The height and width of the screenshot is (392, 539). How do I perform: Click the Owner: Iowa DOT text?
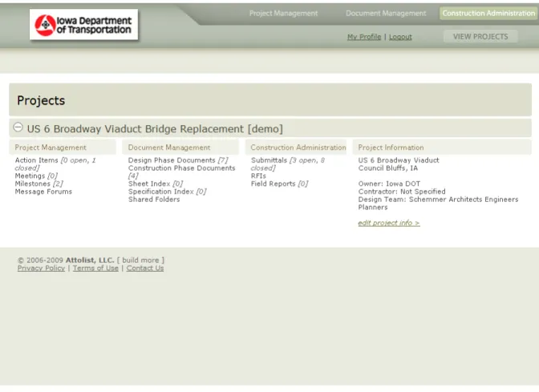coord(389,184)
